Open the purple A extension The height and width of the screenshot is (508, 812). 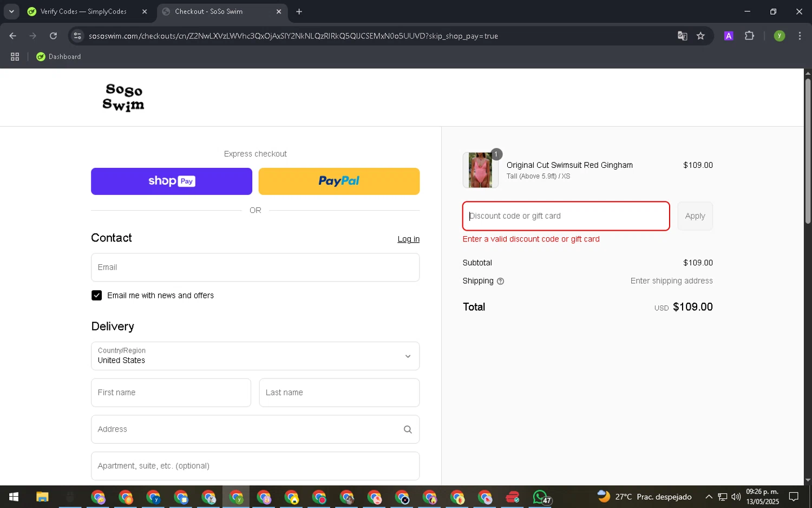click(x=729, y=36)
